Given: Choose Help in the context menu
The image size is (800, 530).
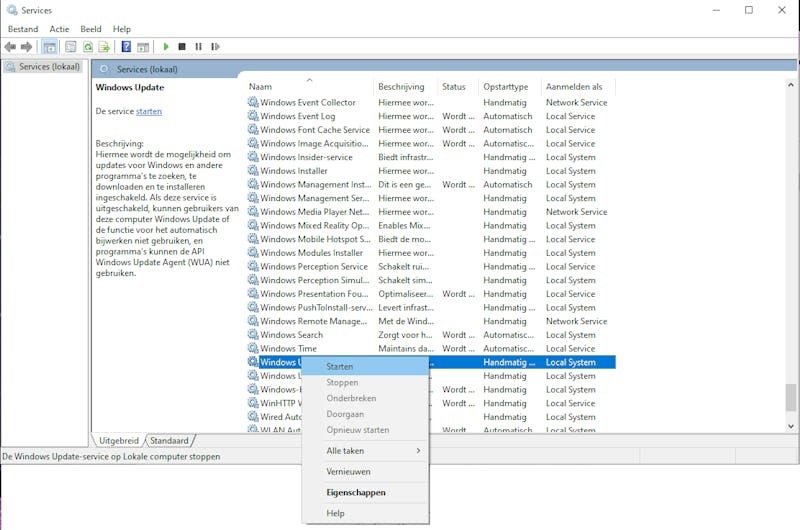Looking at the screenshot, I should click(x=365, y=514).
